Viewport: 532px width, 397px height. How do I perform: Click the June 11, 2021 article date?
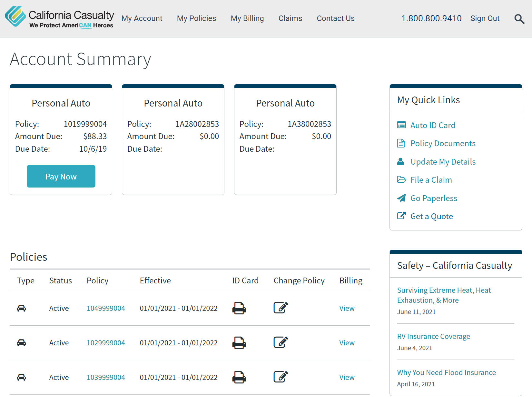pyautogui.click(x=416, y=312)
